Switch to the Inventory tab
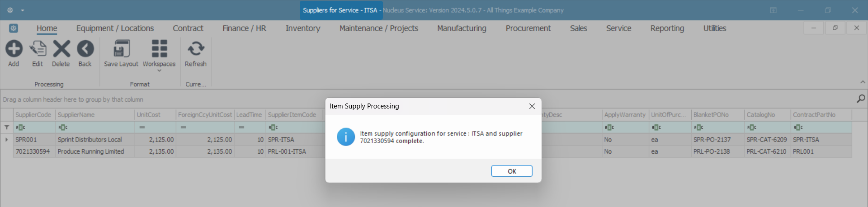The height and width of the screenshot is (207, 868). click(302, 28)
